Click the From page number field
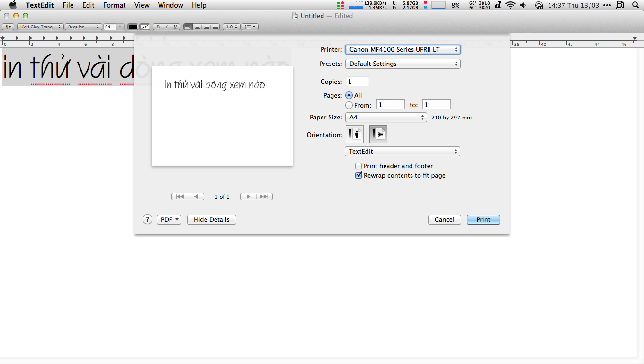 [391, 105]
